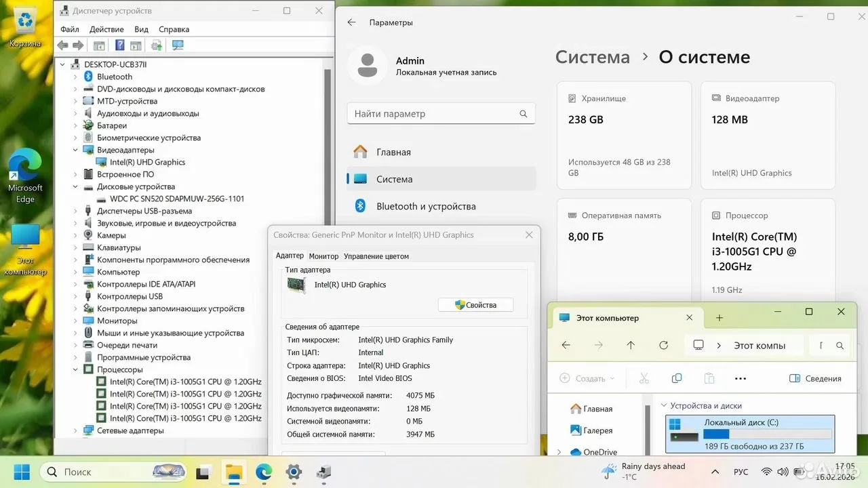Collapse Процессоры node

pyautogui.click(x=75, y=369)
